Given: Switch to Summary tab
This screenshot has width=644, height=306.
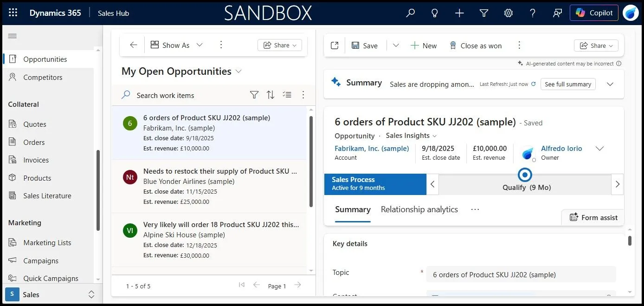Looking at the screenshot, I should (x=353, y=209).
